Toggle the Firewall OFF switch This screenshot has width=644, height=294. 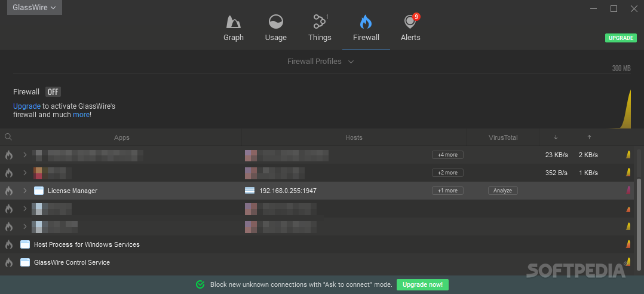(x=53, y=92)
